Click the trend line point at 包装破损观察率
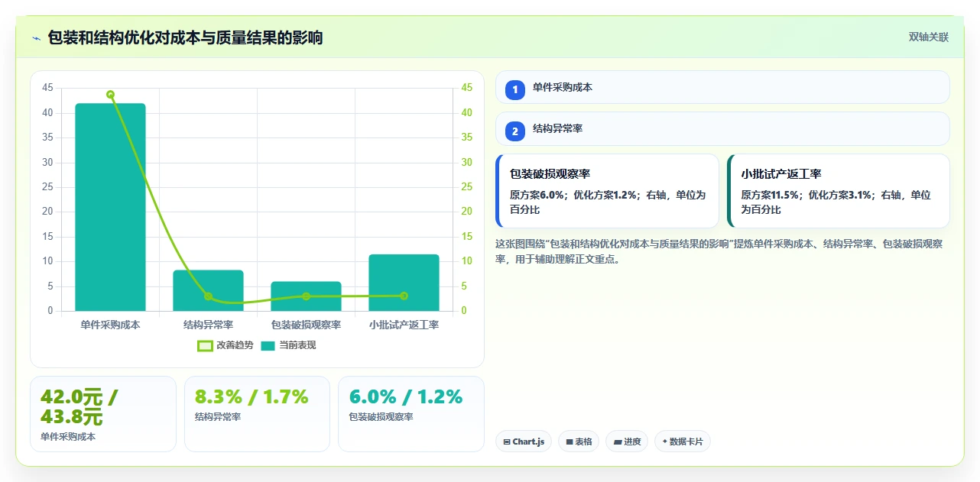 (x=306, y=296)
